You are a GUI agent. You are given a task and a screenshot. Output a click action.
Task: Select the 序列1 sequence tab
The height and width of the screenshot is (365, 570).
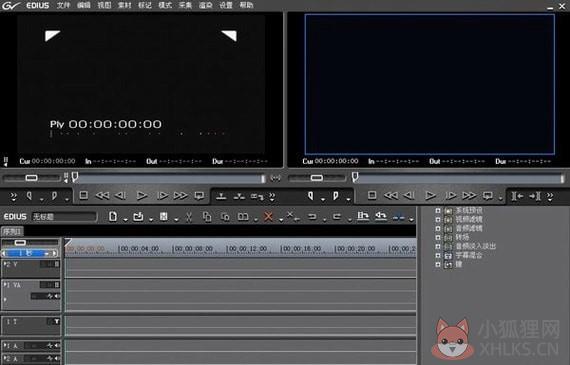tap(12, 232)
